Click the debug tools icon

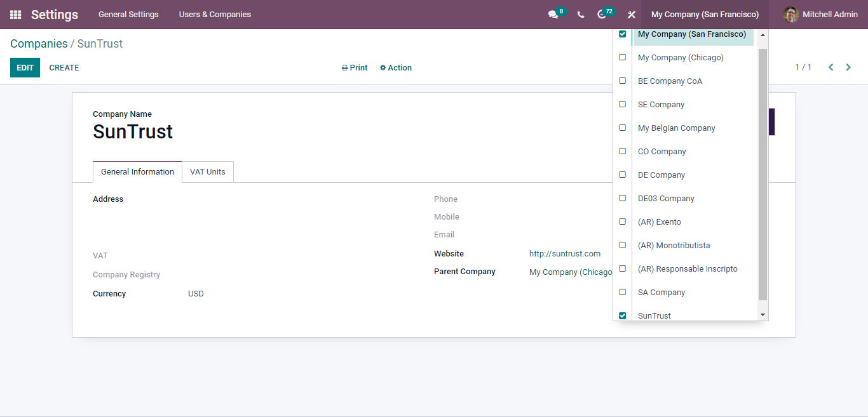(631, 15)
